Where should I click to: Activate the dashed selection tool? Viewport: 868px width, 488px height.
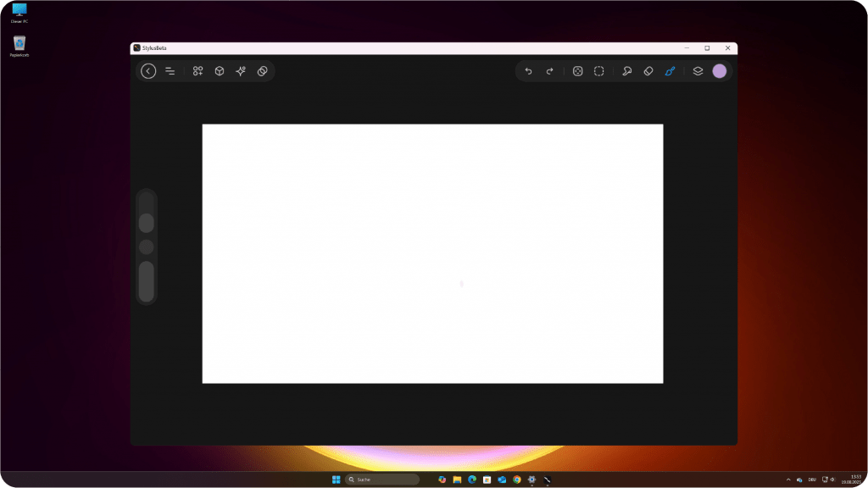[x=598, y=71]
